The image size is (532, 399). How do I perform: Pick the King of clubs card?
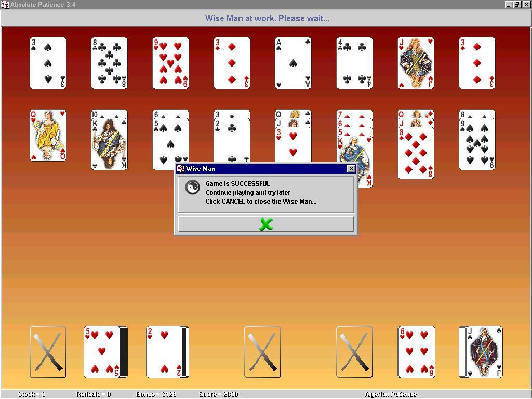(109, 145)
